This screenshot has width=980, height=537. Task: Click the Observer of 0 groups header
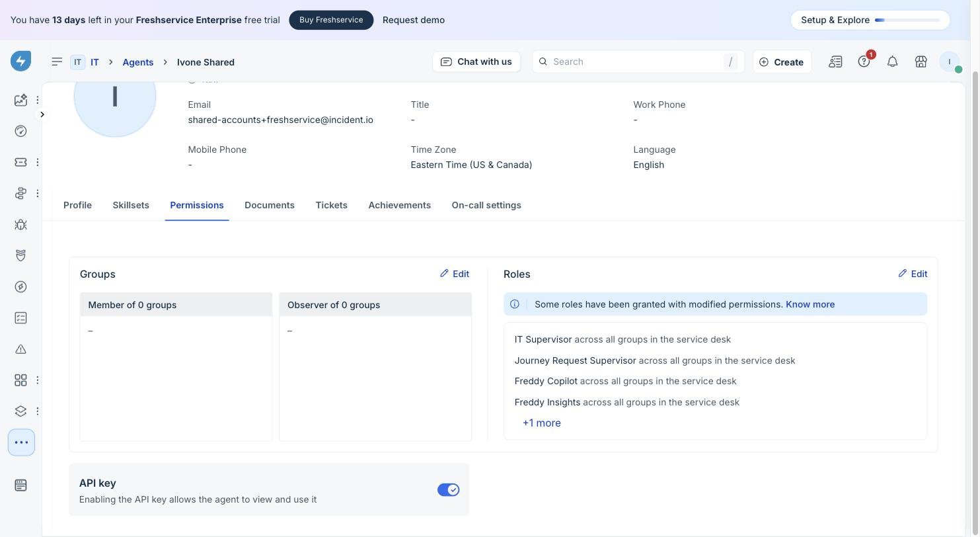[375, 305]
